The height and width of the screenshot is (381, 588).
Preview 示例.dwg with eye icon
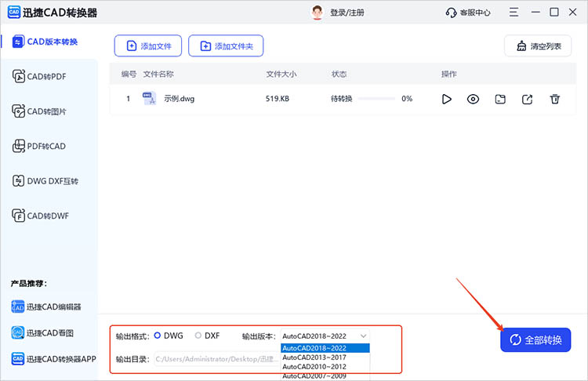[x=473, y=99]
